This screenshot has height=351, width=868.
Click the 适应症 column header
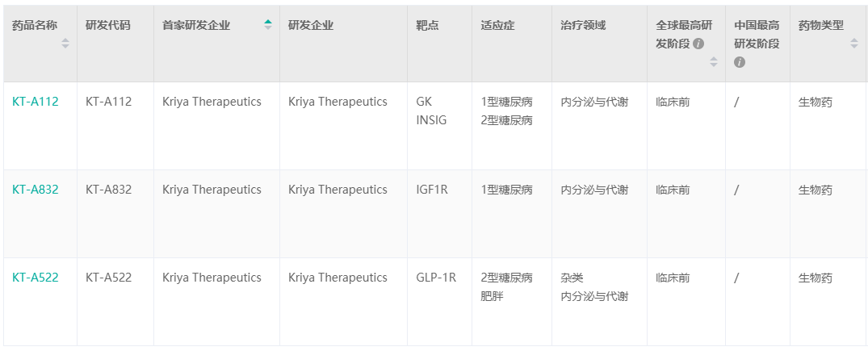tap(497, 25)
